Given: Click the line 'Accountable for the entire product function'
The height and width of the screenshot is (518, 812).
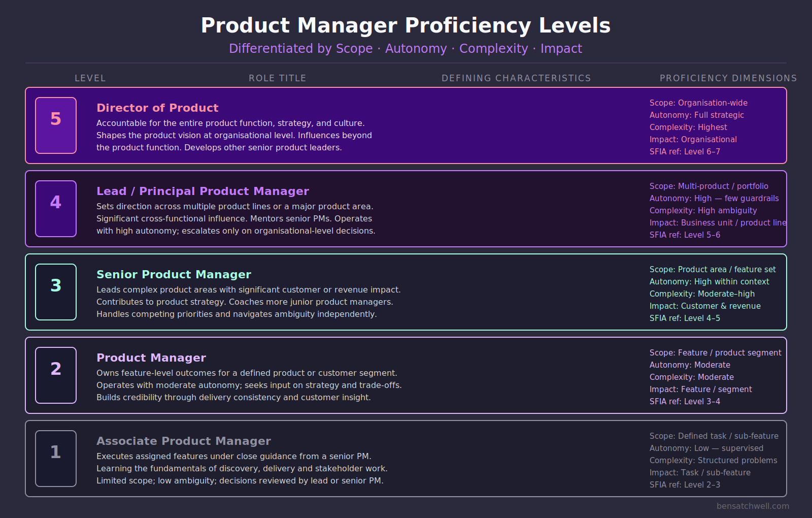Looking at the screenshot, I should coord(230,123).
